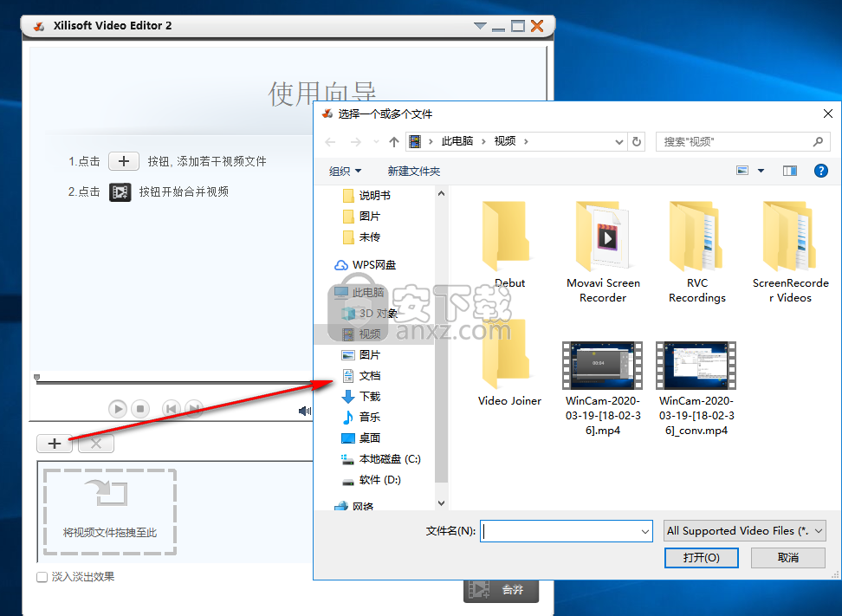The width and height of the screenshot is (842, 616).
Task: Click the play button in Video Editor
Action: [x=118, y=409]
